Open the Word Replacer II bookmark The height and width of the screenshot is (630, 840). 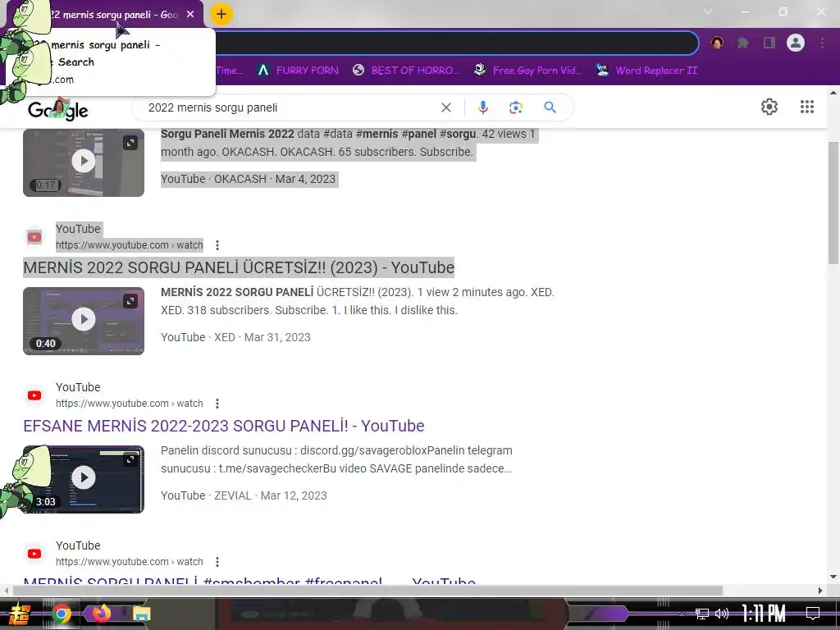pos(647,71)
